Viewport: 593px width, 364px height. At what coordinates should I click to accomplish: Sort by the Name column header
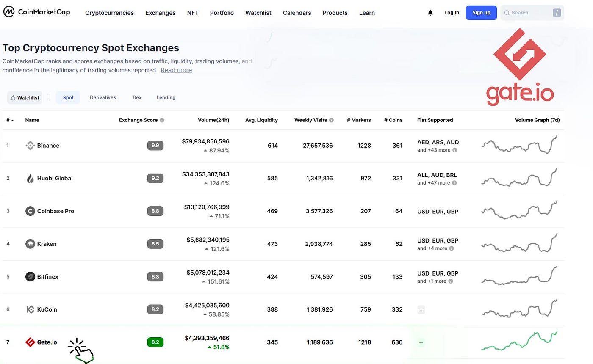(32, 120)
